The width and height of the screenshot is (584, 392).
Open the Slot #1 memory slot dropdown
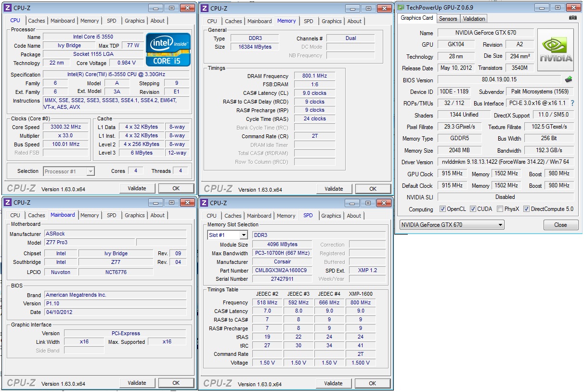coord(228,235)
